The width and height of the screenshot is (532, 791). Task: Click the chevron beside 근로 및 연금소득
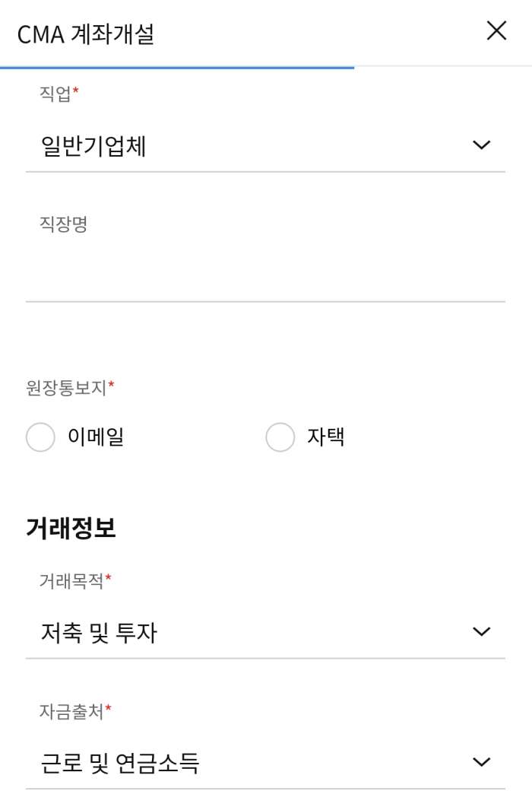pos(480,761)
